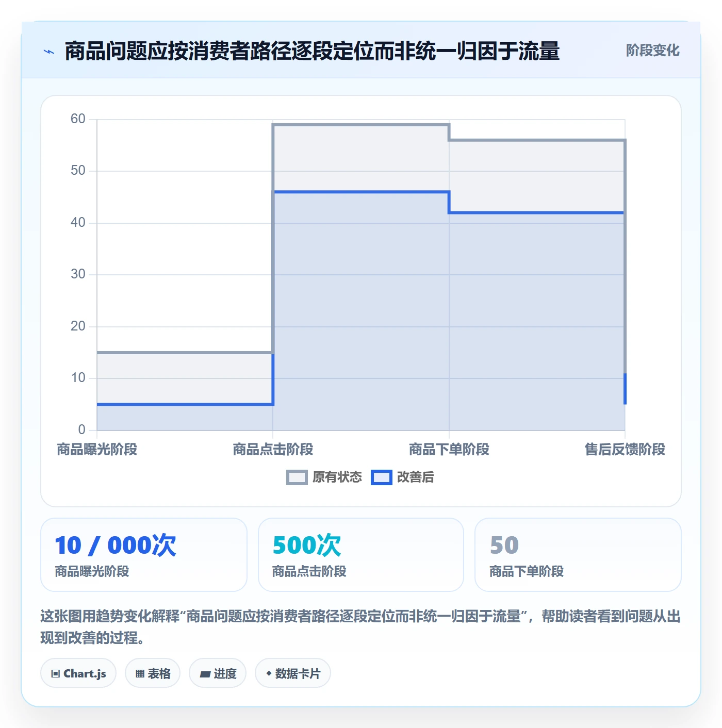Click the description paragraph starting 这张图用趋势变化解释
This screenshot has width=722, height=728.
pyautogui.click(x=360, y=627)
